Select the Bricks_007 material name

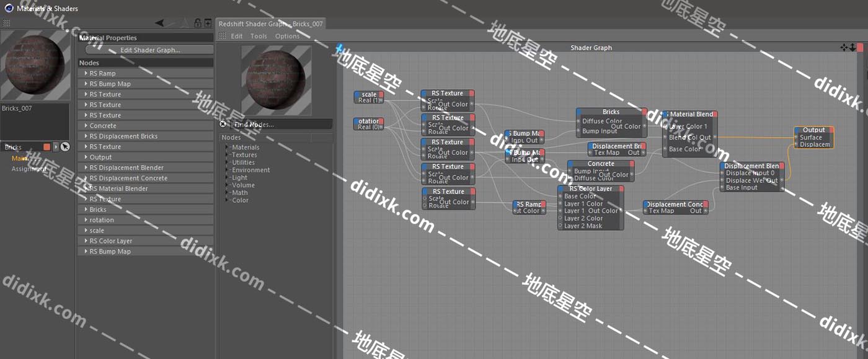click(x=17, y=109)
